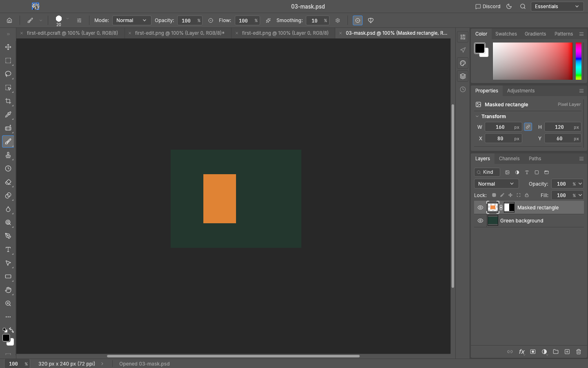
Task: Open the layer blend mode dropdown
Action: click(496, 184)
